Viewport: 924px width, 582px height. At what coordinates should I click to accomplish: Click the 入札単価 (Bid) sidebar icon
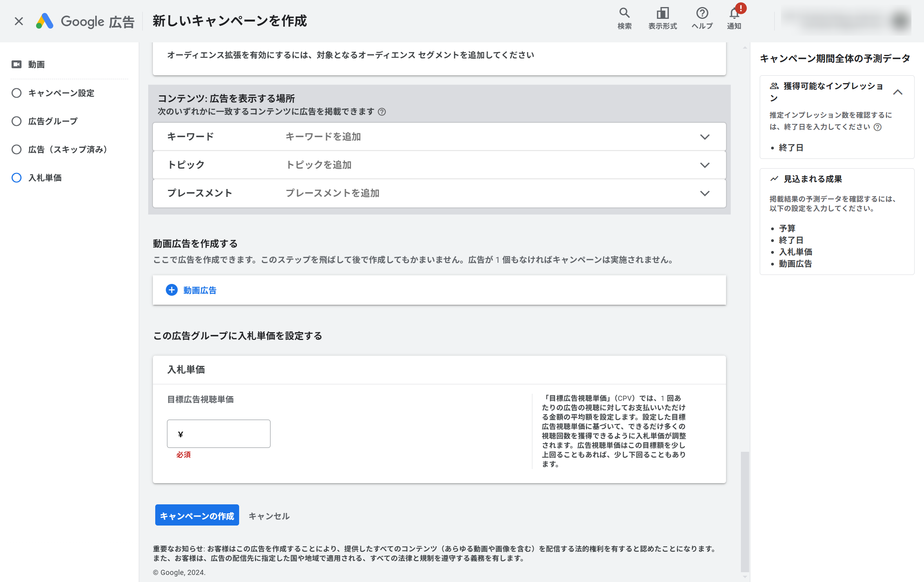pos(17,178)
